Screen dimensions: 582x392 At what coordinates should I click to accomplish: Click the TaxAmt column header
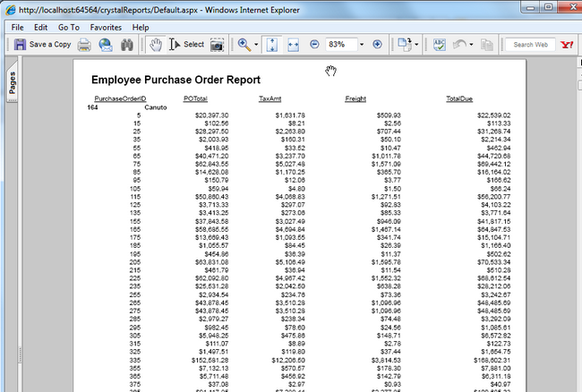(270, 98)
